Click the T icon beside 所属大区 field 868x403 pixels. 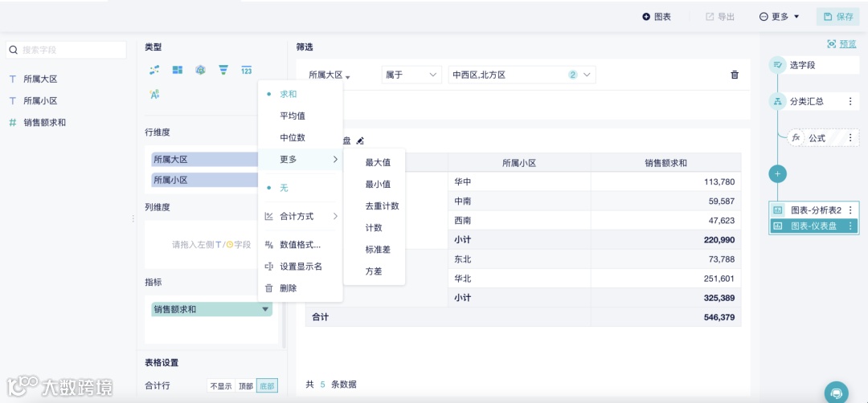click(x=13, y=79)
